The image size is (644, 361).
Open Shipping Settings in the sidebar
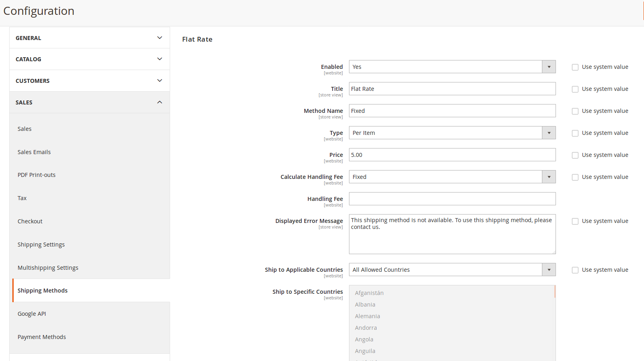[41, 245]
